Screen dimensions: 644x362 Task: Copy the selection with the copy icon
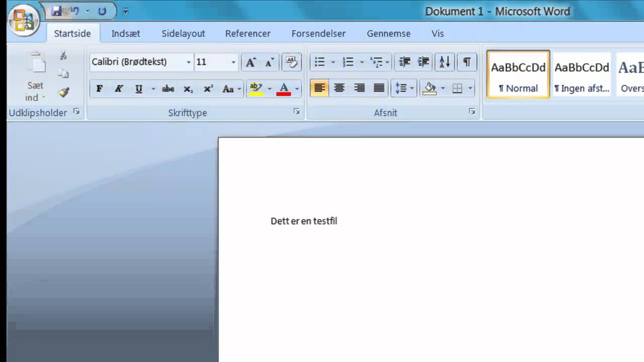[x=63, y=74]
